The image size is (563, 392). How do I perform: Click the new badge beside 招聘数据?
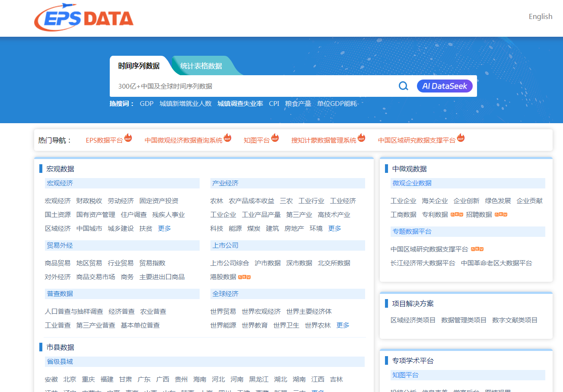click(x=501, y=214)
